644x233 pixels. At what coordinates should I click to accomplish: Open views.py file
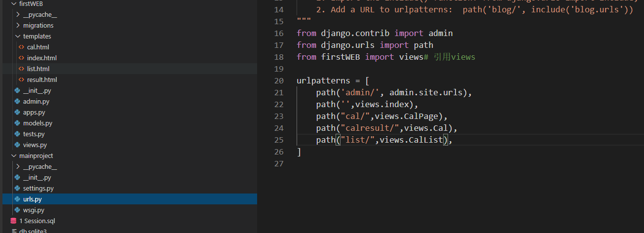pyautogui.click(x=35, y=145)
